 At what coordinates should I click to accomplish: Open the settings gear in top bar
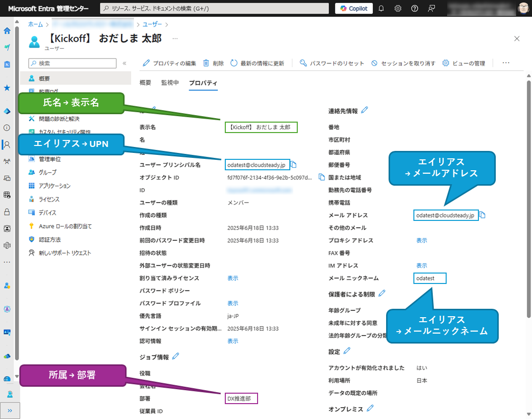coord(398,8)
